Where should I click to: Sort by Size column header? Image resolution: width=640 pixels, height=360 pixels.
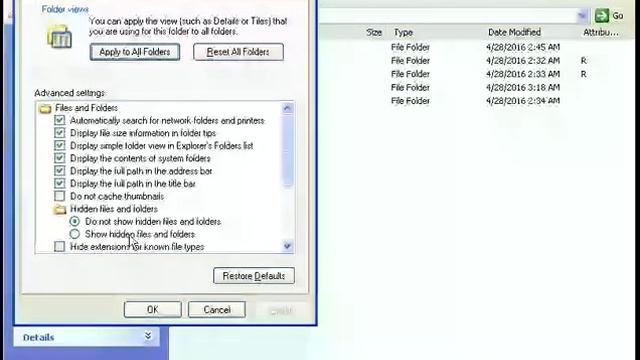(374, 33)
